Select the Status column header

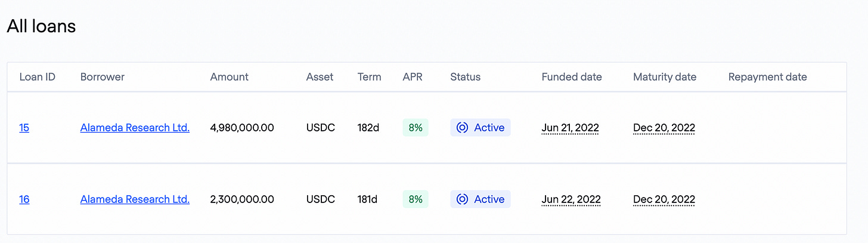pyautogui.click(x=466, y=76)
